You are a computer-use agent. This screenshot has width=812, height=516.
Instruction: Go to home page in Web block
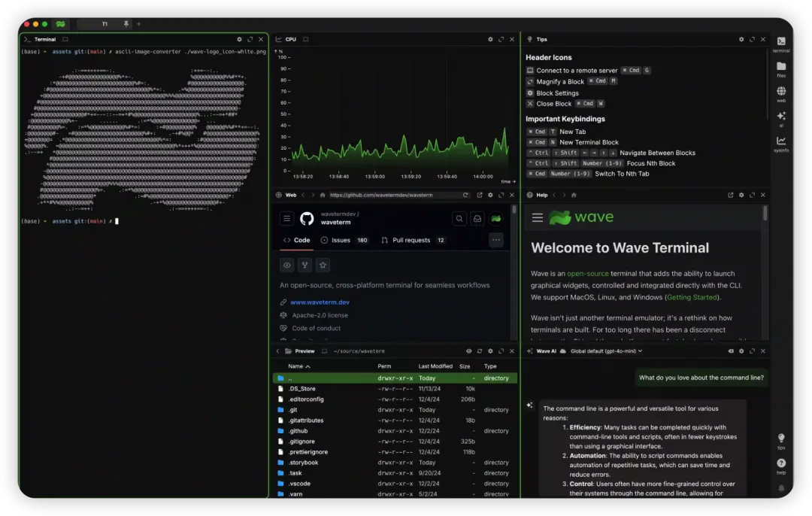tap(322, 196)
